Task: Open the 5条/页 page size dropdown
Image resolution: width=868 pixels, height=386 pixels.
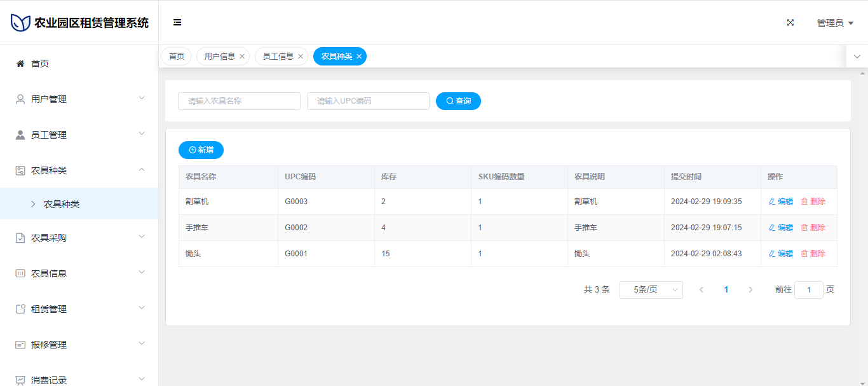Action: (651, 290)
